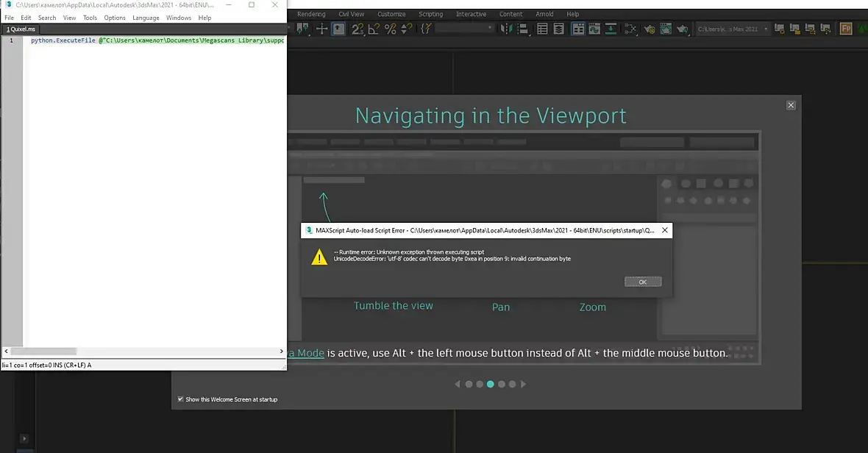Toggle the Spinner Snap icon
Screen dimensions: 868x453
point(406,29)
